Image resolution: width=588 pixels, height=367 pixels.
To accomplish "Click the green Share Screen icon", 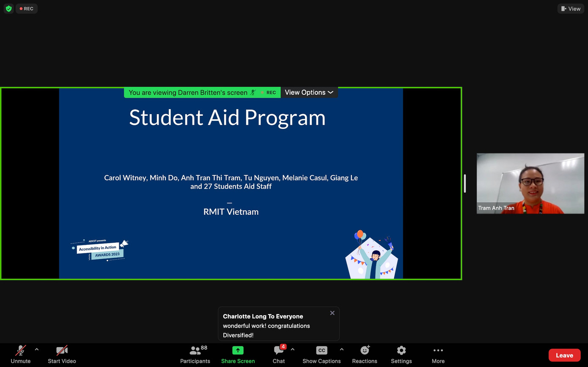I will 238,350.
